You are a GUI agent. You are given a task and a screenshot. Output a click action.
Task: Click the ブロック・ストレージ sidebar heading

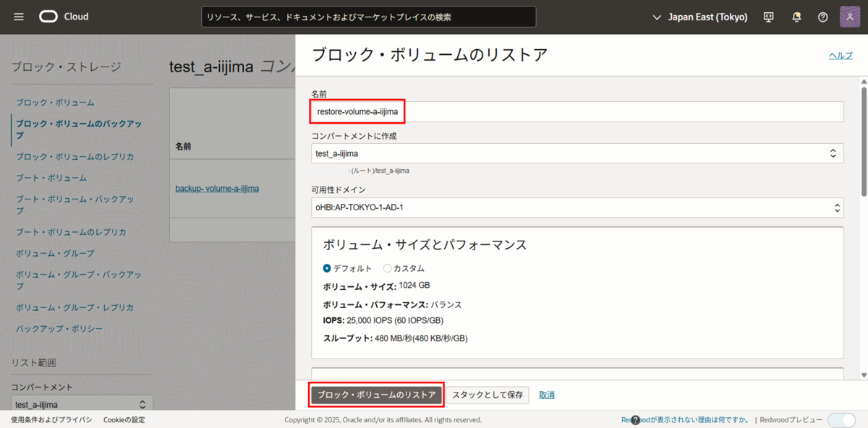[66, 67]
